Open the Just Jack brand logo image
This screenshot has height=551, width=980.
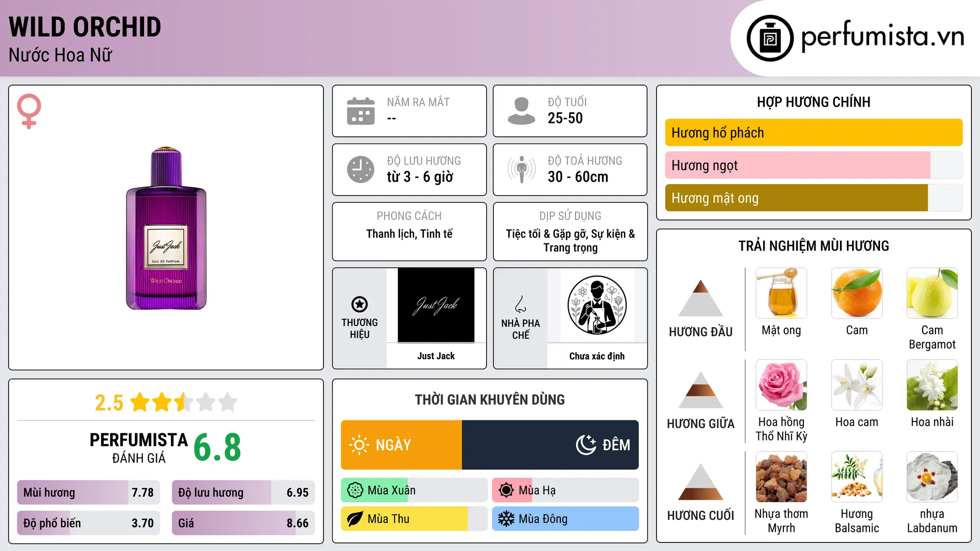(436, 305)
